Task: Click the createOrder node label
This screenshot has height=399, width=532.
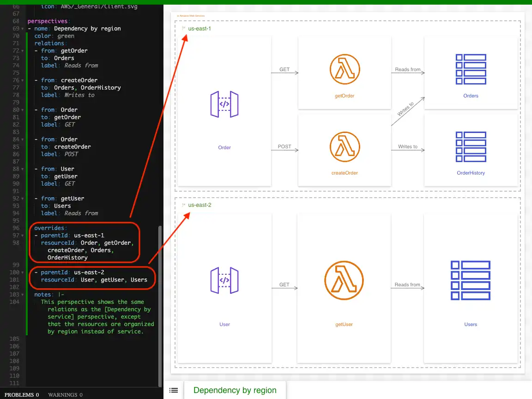Action: 345,173
